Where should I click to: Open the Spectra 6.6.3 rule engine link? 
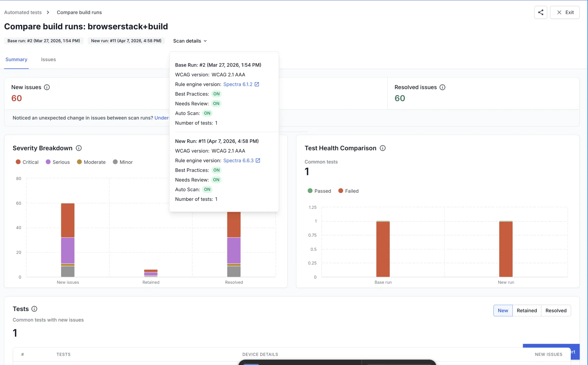[238, 160]
